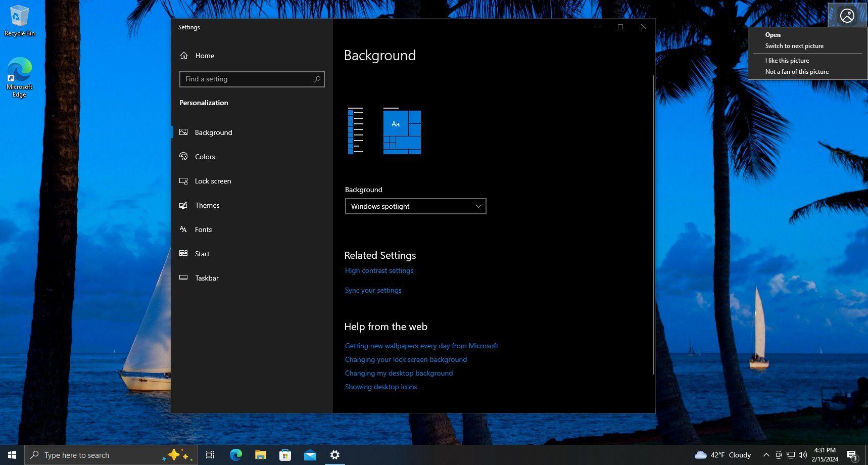Focus the Find a setting search box
The height and width of the screenshot is (465, 868).
pyautogui.click(x=252, y=79)
